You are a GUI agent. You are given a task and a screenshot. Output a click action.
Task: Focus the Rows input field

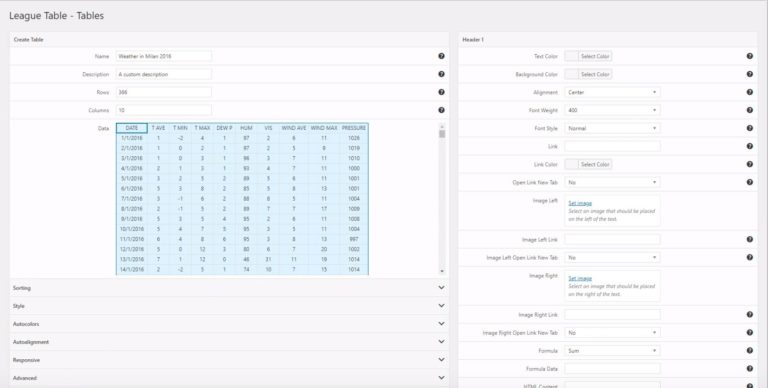click(164, 92)
